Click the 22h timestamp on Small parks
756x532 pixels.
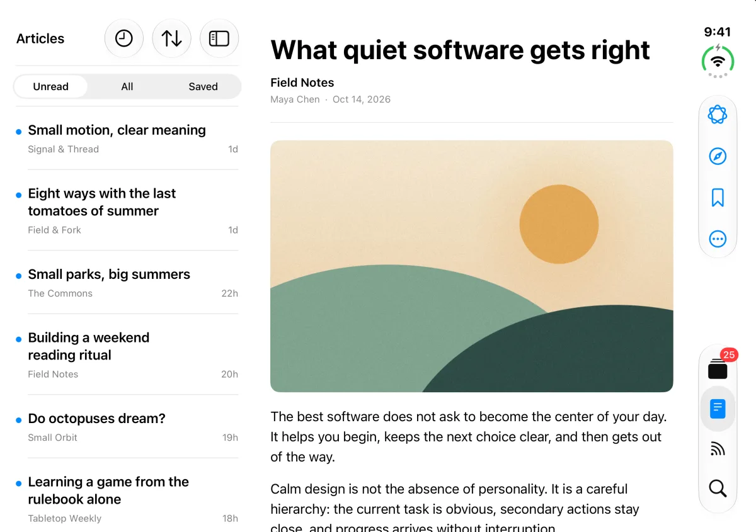pos(230,293)
